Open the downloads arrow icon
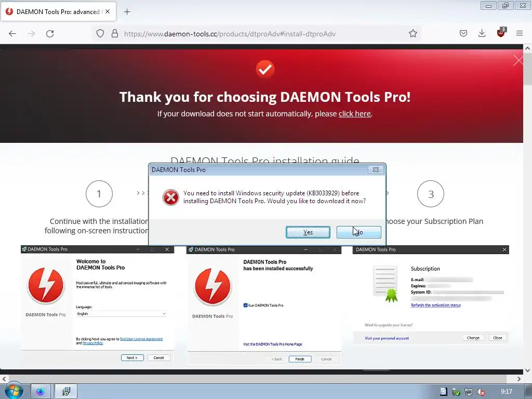Screen dimensions: 532x399 482,34
